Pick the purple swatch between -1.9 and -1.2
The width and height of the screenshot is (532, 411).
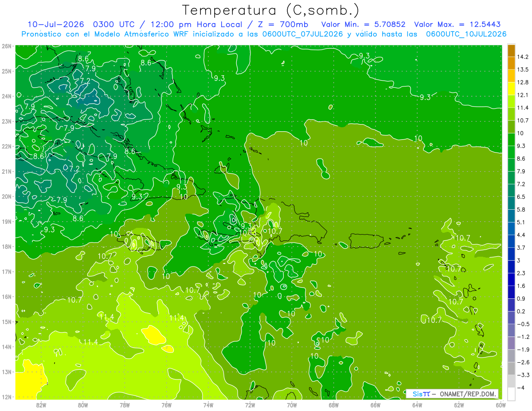tap(512, 343)
